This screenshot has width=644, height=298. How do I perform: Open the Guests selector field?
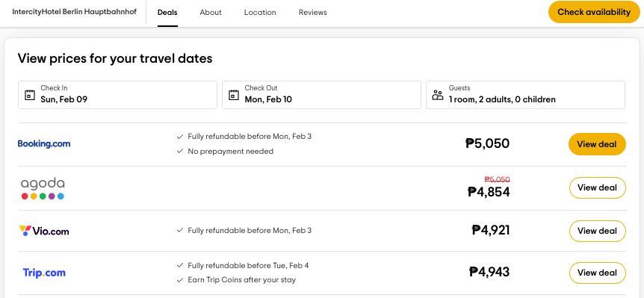click(526, 95)
